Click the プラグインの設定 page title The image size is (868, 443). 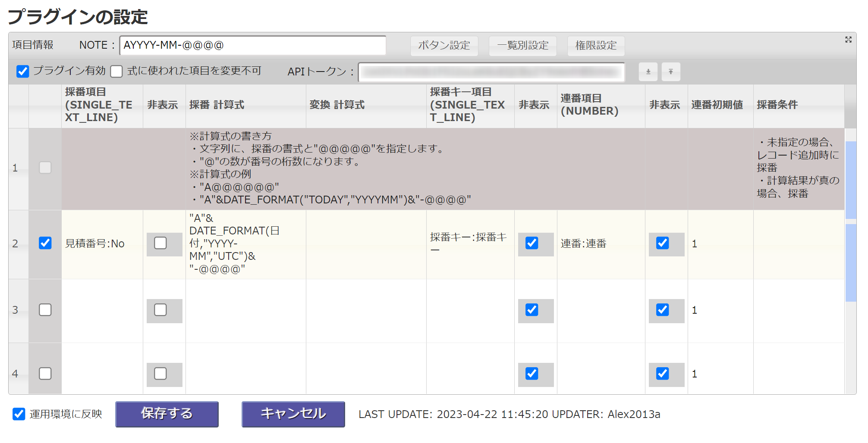point(78,17)
